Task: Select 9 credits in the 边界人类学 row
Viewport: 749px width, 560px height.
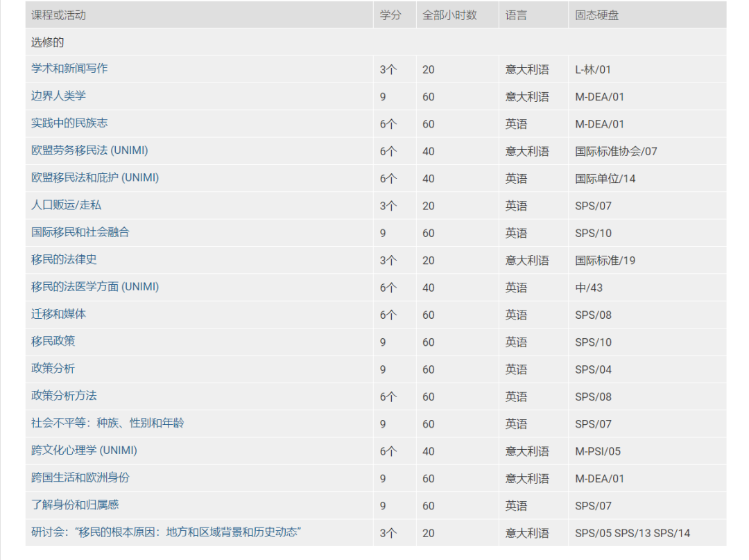Action: click(x=383, y=97)
